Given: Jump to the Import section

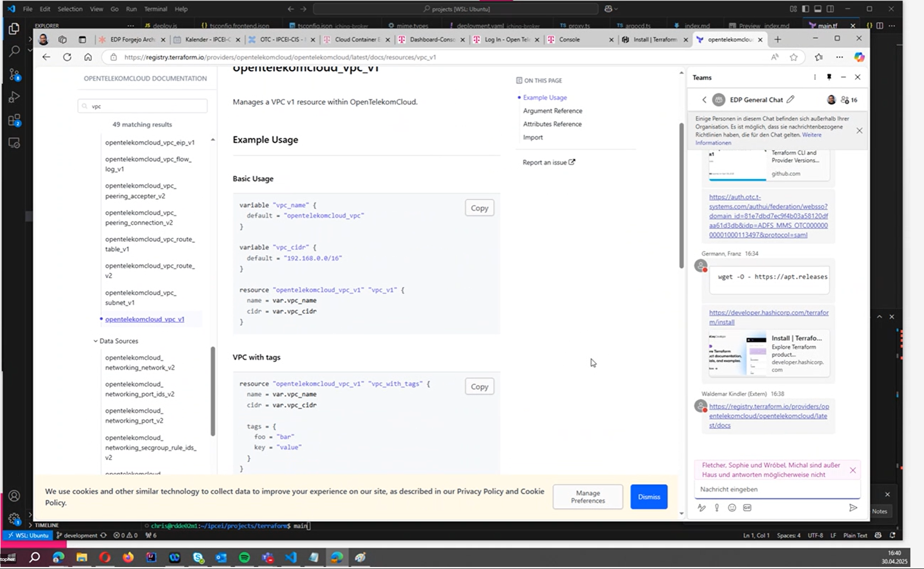Looking at the screenshot, I should 533,137.
